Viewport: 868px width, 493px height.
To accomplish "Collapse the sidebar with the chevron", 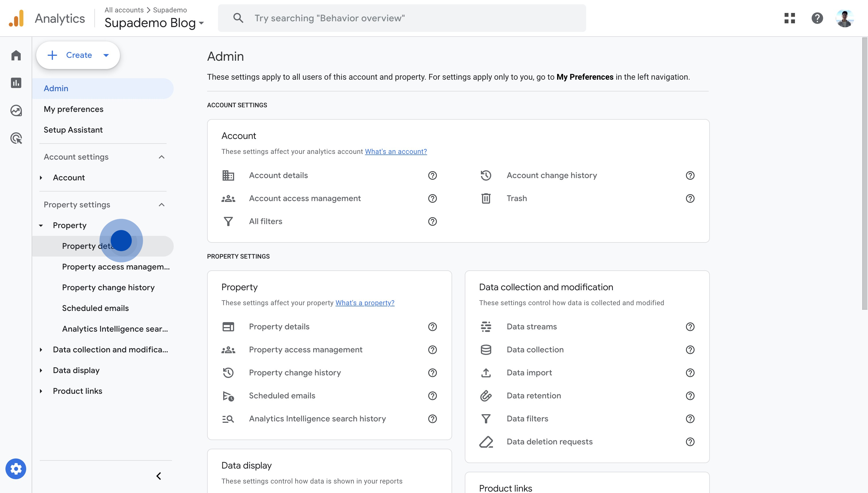I will [158, 476].
